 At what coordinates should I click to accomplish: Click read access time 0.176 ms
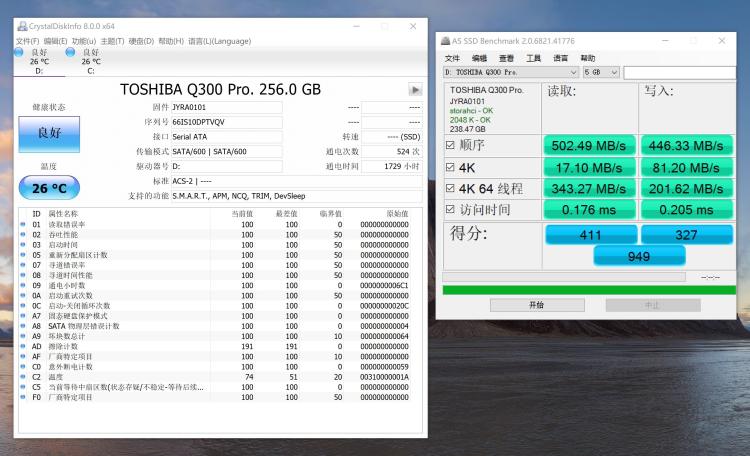pyautogui.click(x=589, y=210)
